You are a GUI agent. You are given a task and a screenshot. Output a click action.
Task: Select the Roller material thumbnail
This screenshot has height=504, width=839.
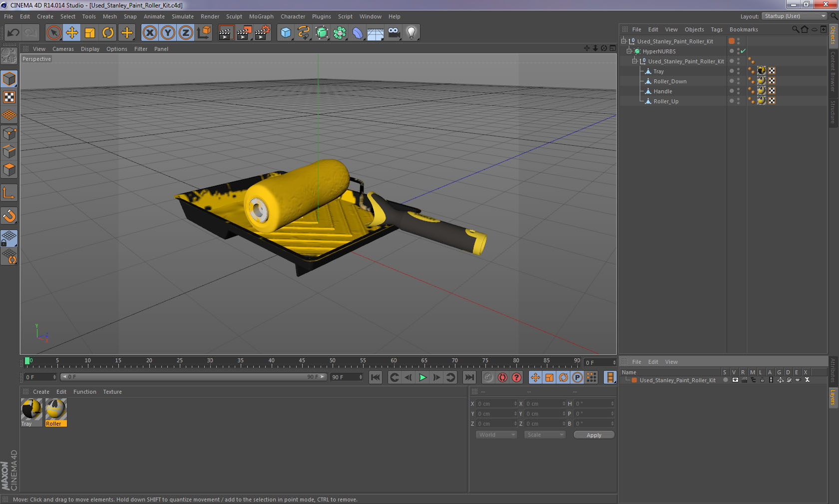(x=56, y=410)
